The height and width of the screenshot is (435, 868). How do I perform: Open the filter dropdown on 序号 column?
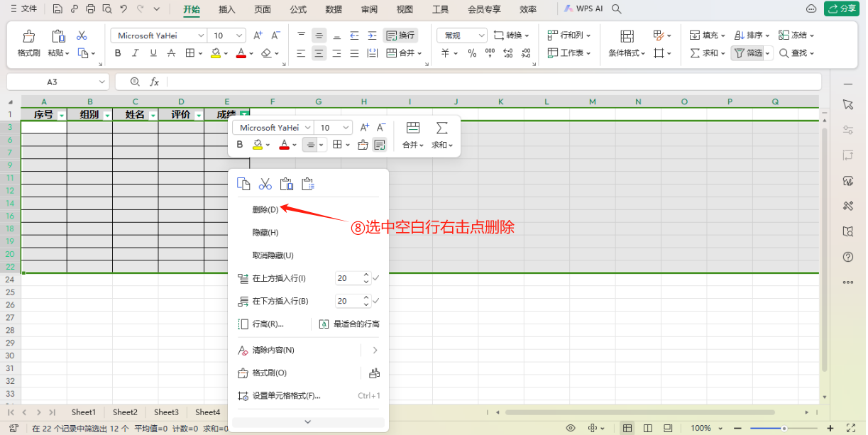[62, 115]
